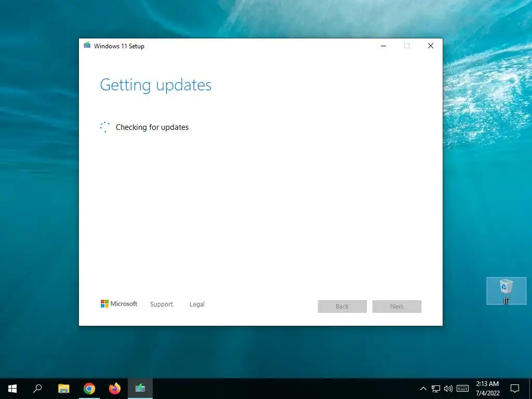The image size is (532, 399).
Task: Open the Legal link
Action: click(x=197, y=304)
